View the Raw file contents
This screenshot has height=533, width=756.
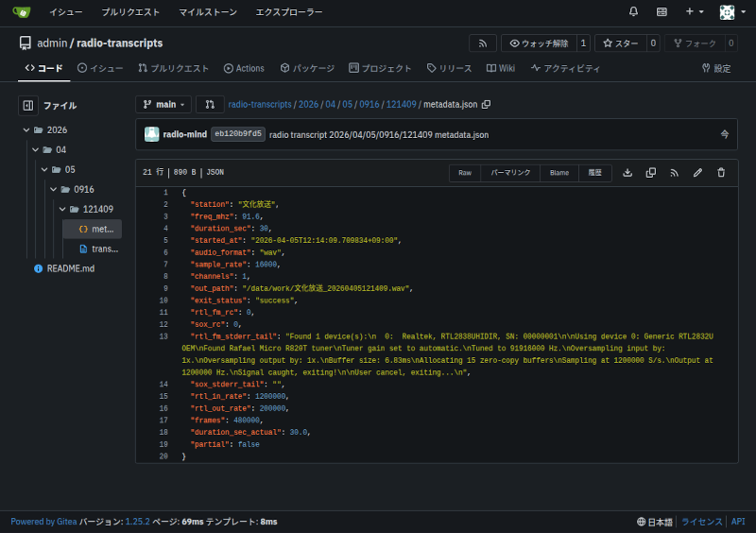click(465, 173)
